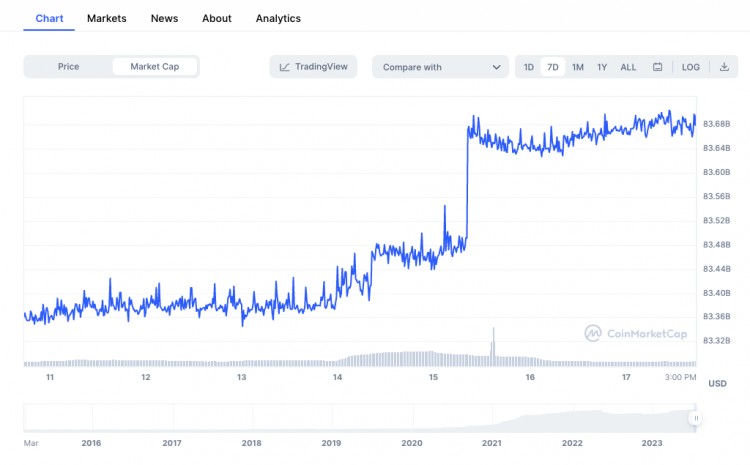Click the calendar date range icon
The width and height of the screenshot is (750, 465).
tap(657, 67)
